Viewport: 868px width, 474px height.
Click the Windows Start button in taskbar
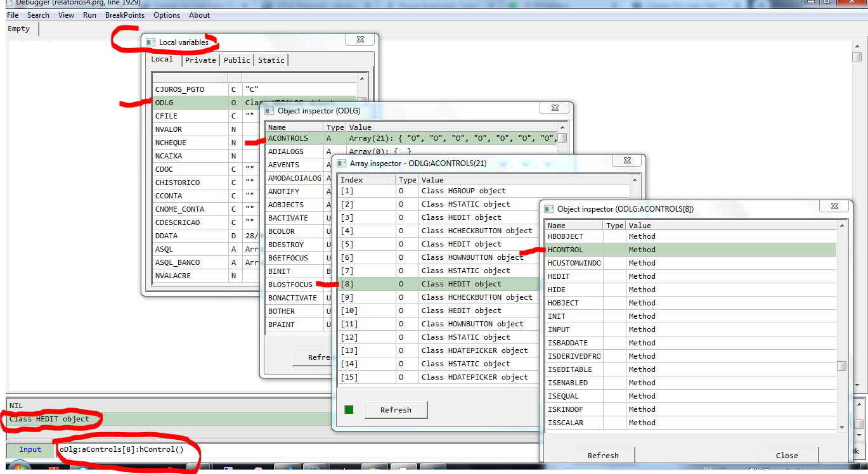pyautogui.click(x=19, y=469)
